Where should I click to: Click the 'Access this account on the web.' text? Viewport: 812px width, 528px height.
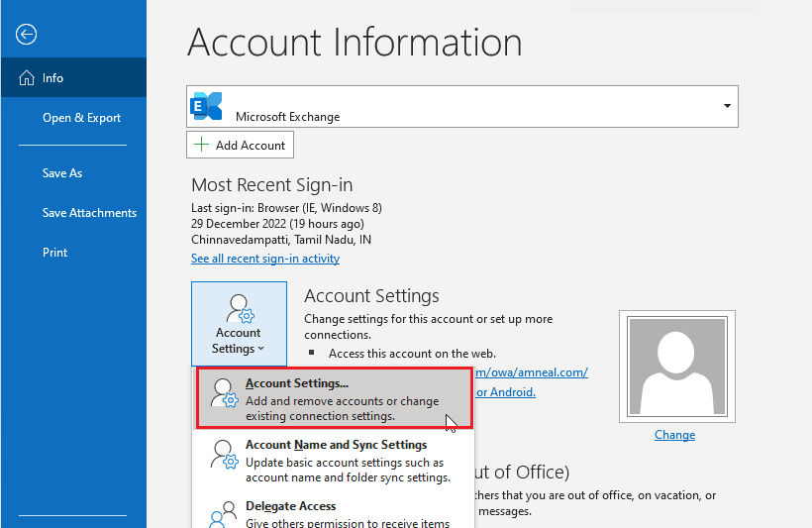click(412, 354)
